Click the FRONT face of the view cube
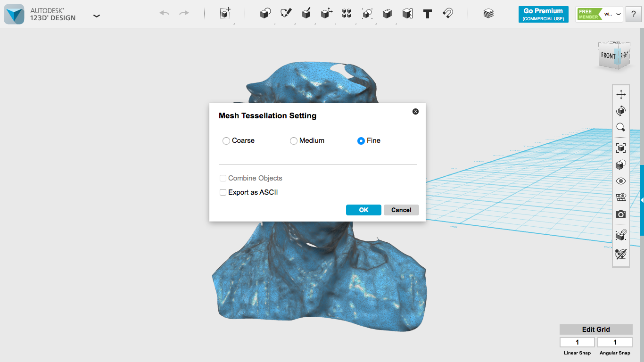Image resolution: width=644 pixels, height=362 pixels. coord(608,56)
